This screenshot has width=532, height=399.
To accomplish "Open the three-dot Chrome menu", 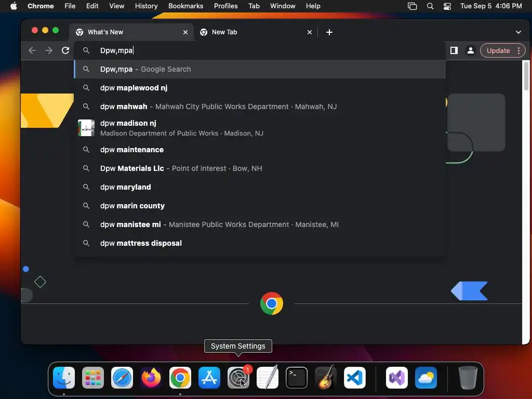I will click(519, 50).
